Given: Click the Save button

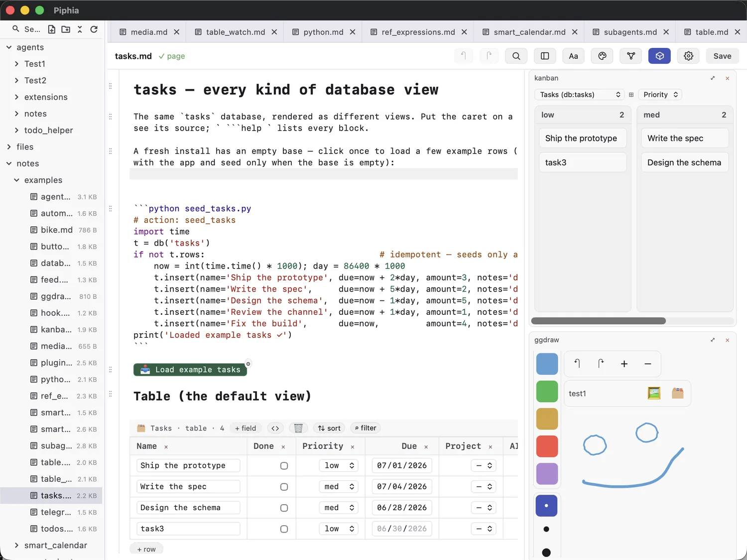Looking at the screenshot, I should point(722,56).
